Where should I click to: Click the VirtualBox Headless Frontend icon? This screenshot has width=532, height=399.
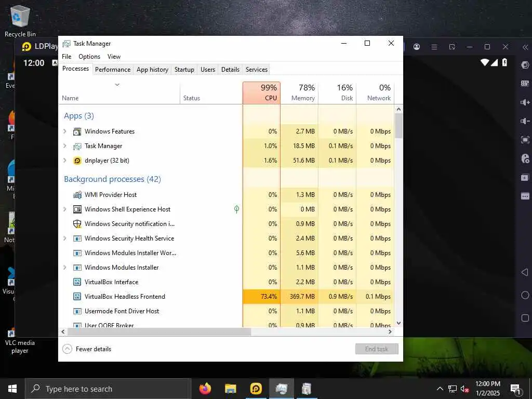77,297
